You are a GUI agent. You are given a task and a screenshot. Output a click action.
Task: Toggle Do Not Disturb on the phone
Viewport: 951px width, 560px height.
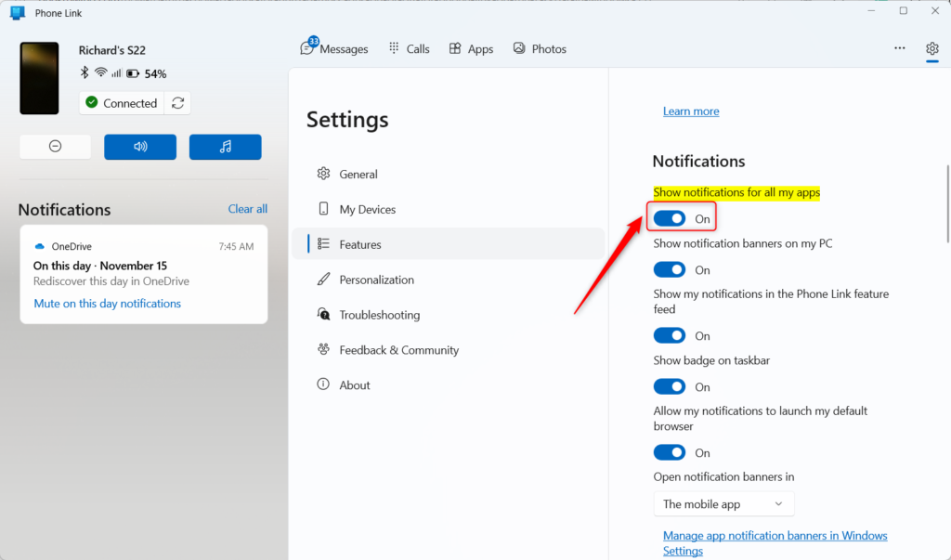[55, 146]
